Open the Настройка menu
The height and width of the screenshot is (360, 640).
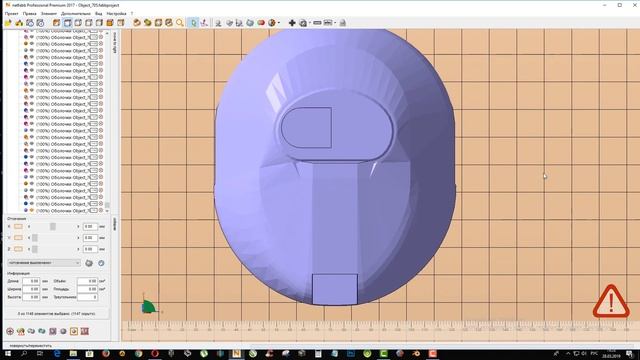116,13
